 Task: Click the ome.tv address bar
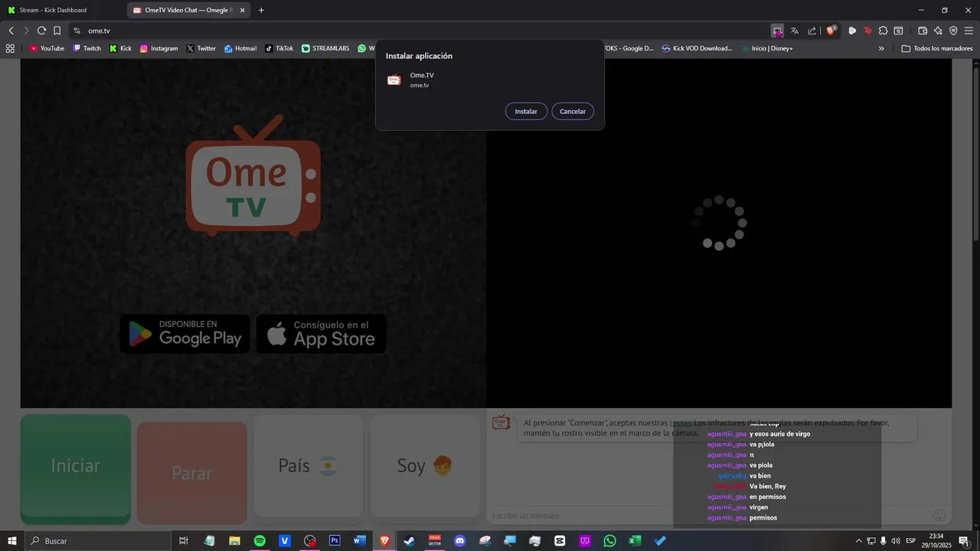421,31
